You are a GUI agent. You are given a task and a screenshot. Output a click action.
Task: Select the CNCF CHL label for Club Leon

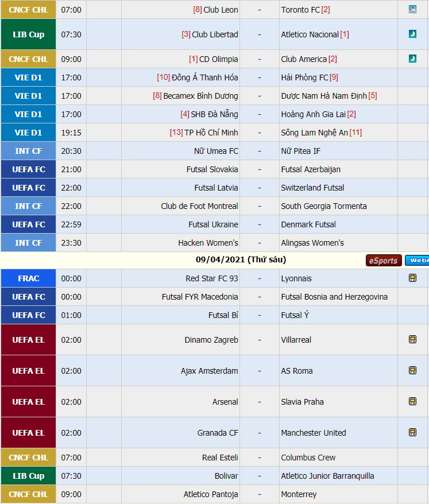point(28,10)
